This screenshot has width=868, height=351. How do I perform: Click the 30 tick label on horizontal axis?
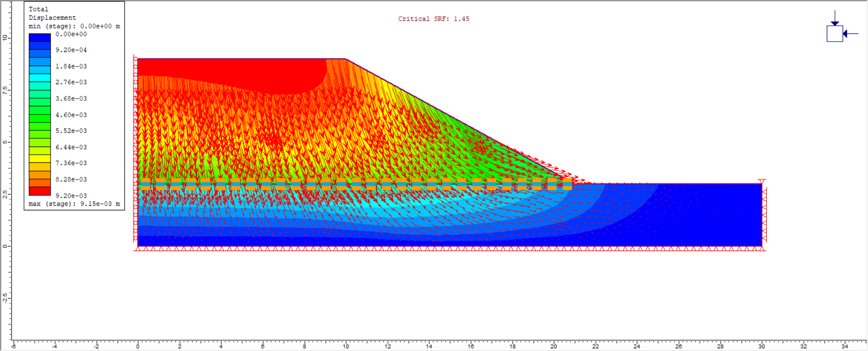tap(761, 346)
